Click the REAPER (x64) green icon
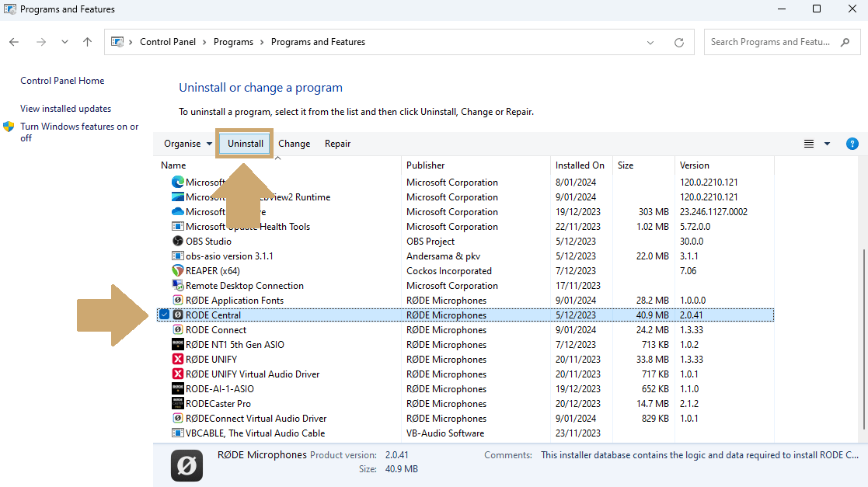 [x=176, y=270]
